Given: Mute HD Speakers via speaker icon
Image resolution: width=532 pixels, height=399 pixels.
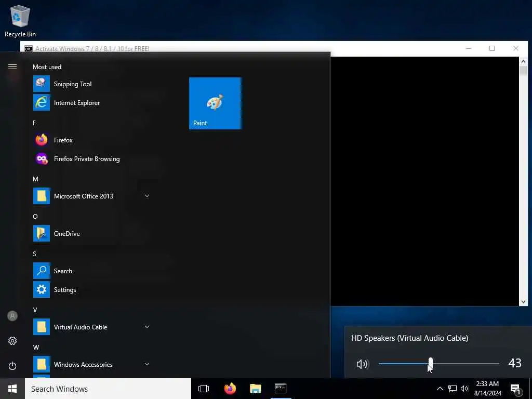Looking at the screenshot, I should pos(362,364).
